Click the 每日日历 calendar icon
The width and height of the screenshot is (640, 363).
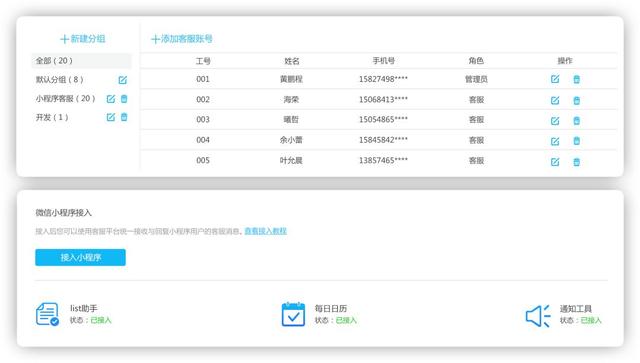pos(293,314)
